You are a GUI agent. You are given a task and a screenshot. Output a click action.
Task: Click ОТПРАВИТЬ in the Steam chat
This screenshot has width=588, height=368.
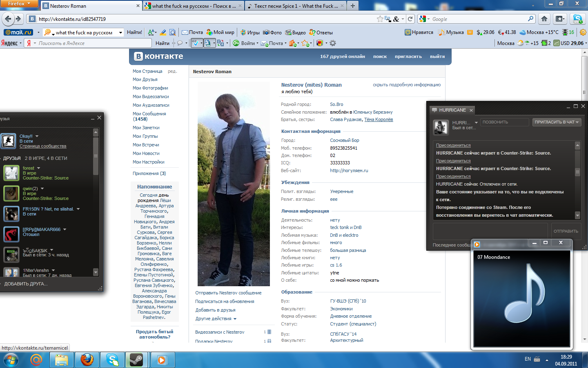[x=566, y=231]
